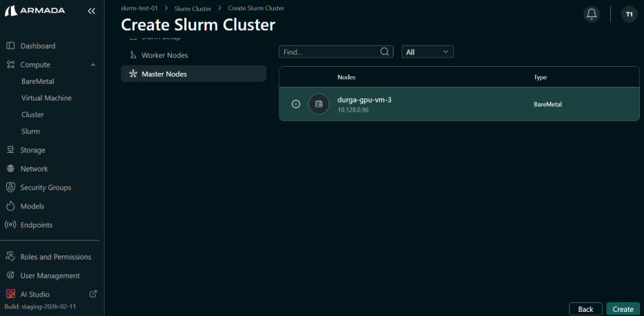The width and height of the screenshot is (644, 316).
Task: Click the Back button
Action: pos(586,309)
